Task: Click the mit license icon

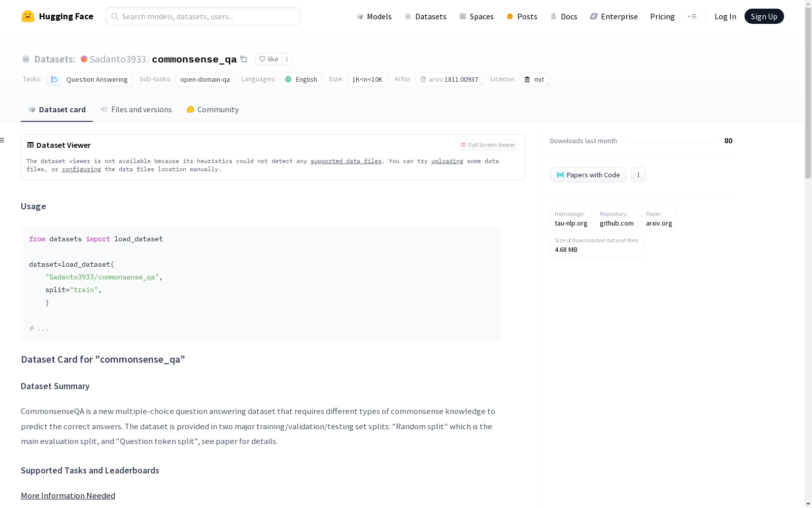Action: tap(527, 79)
